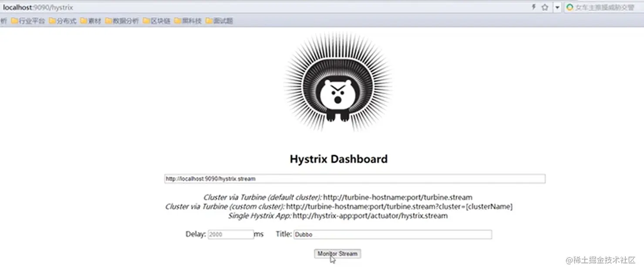Click the Hystrix Dashboard heading
The height and width of the screenshot is (273, 644).
(x=338, y=159)
